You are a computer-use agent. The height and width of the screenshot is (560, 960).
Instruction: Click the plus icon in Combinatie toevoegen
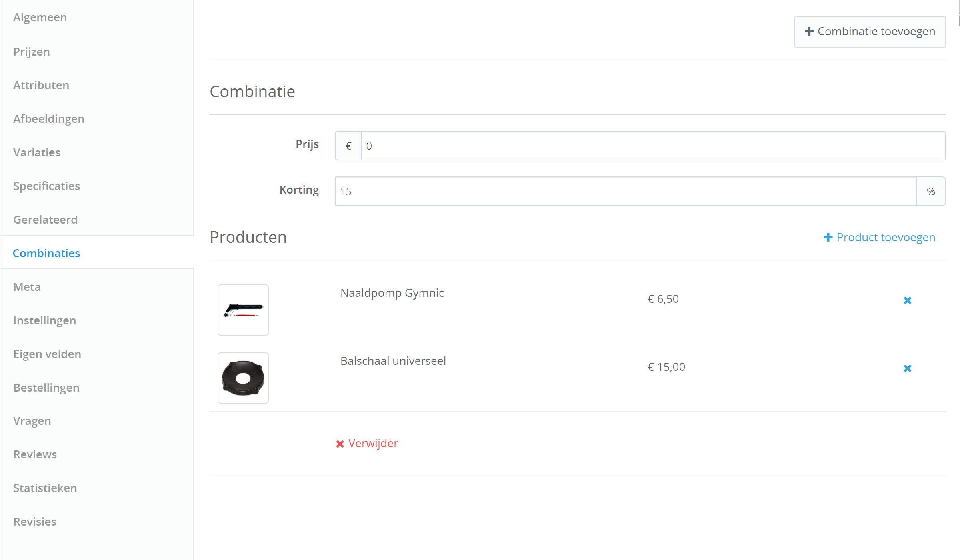tap(809, 31)
